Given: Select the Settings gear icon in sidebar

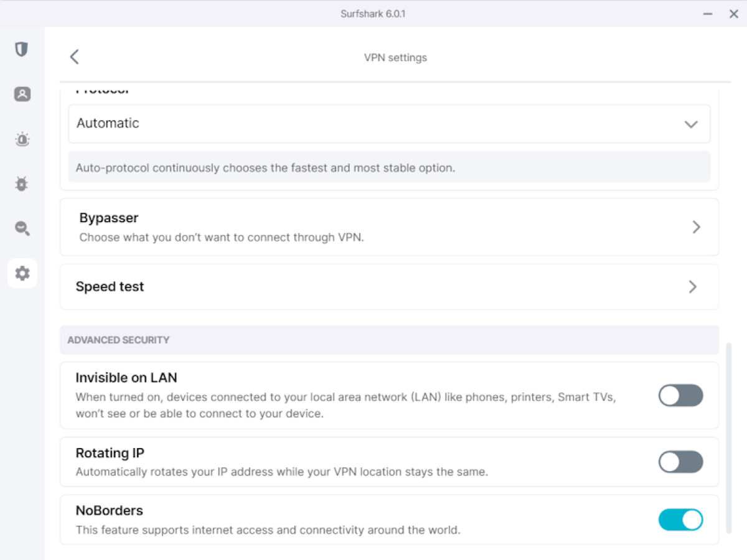Looking at the screenshot, I should pos(22,273).
